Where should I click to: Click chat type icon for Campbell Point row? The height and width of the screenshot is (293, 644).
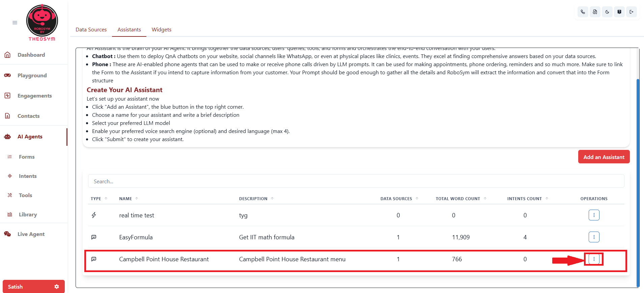[x=94, y=259]
